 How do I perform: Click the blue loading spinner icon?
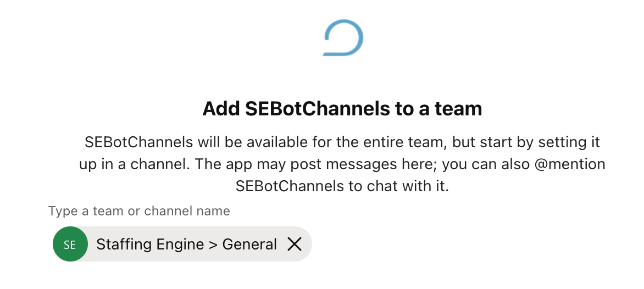click(x=343, y=37)
